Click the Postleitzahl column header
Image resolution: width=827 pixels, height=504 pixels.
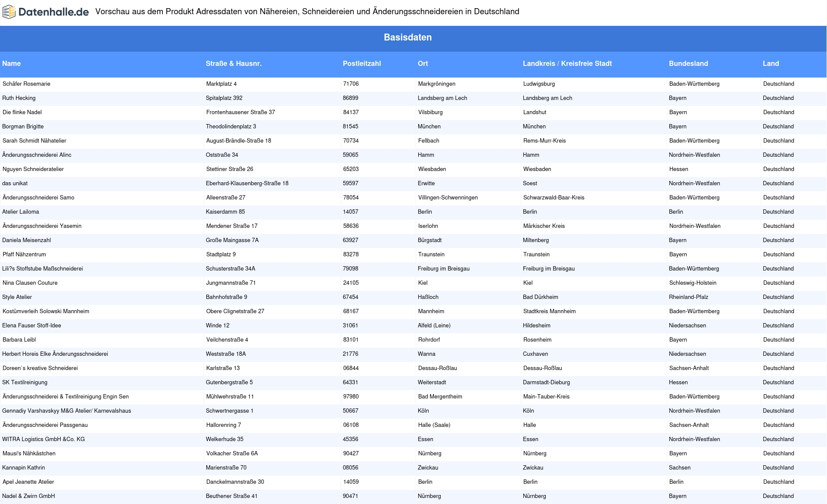362,64
